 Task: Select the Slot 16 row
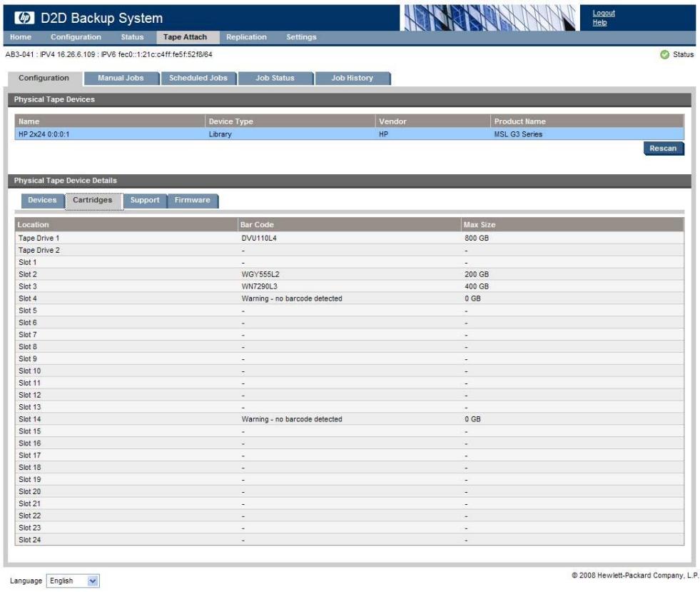pyautogui.click(x=349, y=443)
